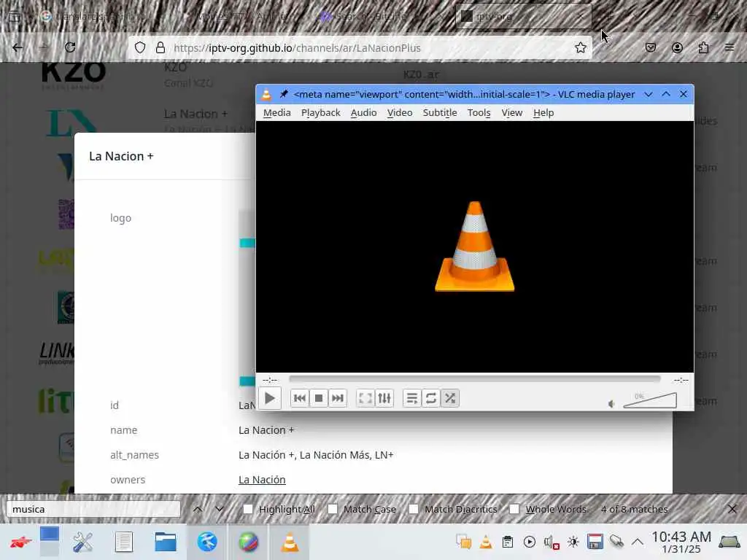This screenshot has width=747, height=560.
Task: Enable Match Case checkbox
Action: [x=333, y=509]
